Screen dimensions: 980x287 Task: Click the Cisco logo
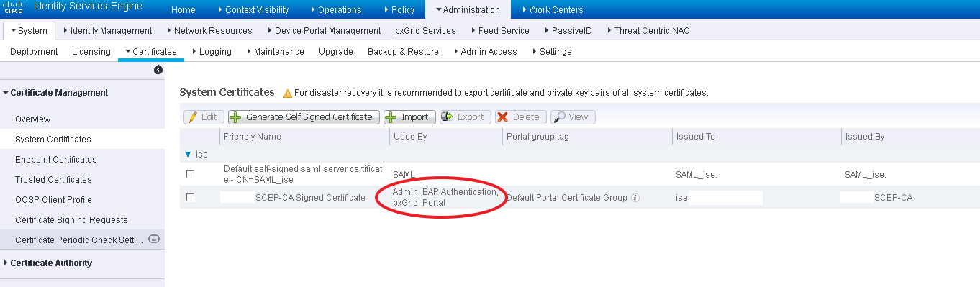pos(14,9)
